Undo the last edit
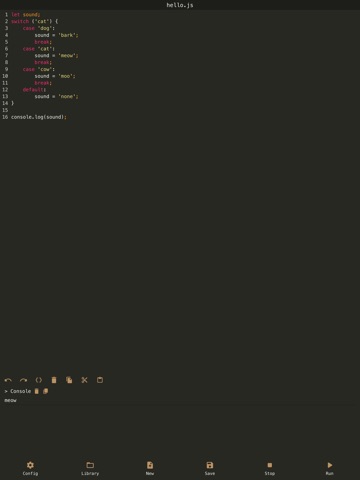The image size is (360, 480). 8,380
